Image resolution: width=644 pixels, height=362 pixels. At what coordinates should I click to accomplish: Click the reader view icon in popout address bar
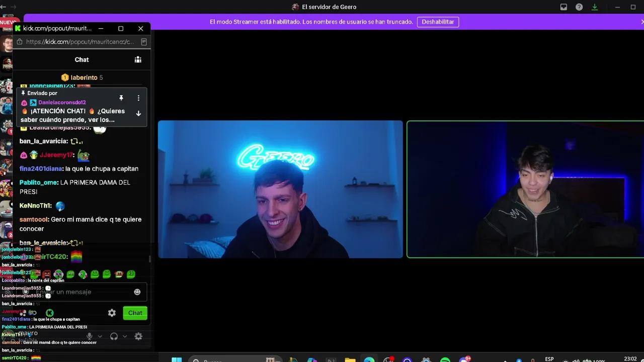(143, 42)
